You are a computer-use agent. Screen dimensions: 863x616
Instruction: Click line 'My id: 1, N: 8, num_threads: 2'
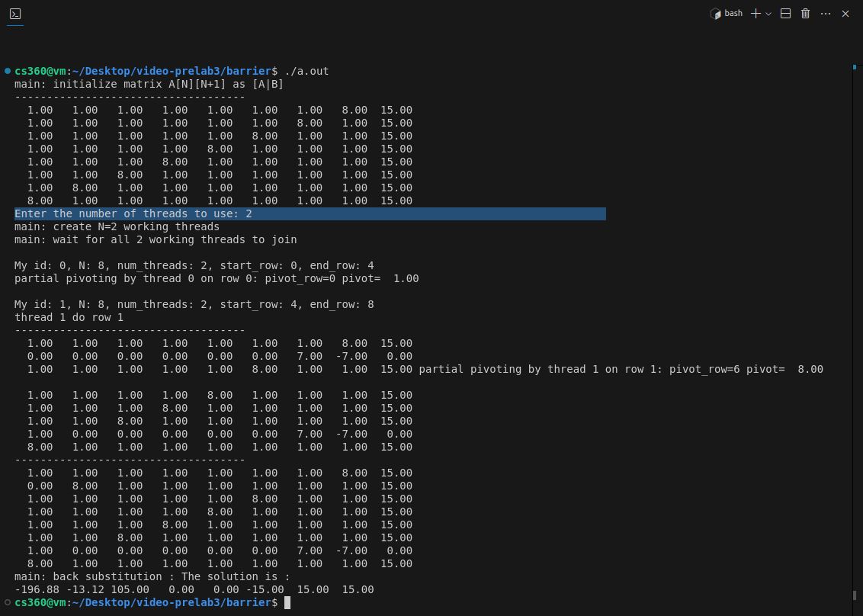click(194, 304)
